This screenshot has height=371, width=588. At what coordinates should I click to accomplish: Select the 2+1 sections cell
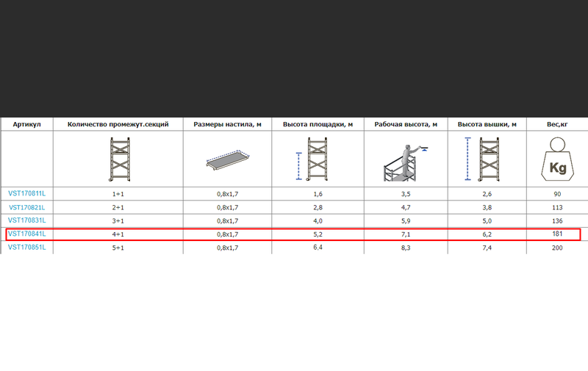click(118, 208)
